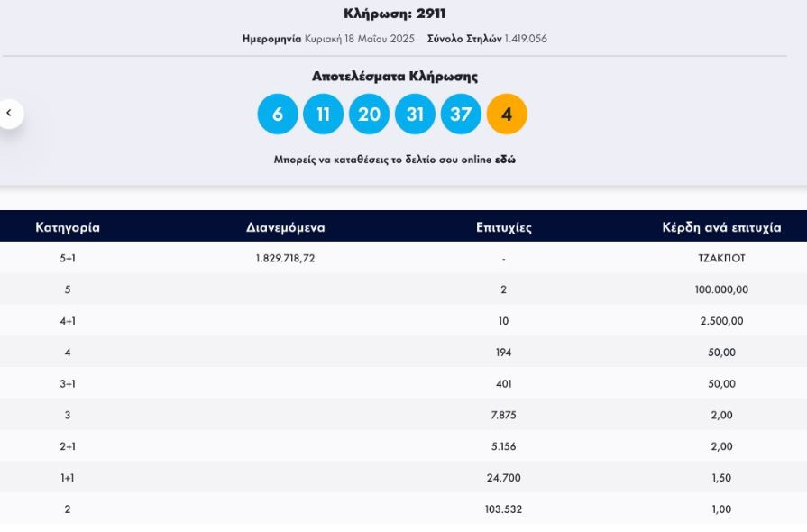Click the blue ball number 6
Viewport: 807px width, 532px height.
pyautogui.click(x=278, y=115)
